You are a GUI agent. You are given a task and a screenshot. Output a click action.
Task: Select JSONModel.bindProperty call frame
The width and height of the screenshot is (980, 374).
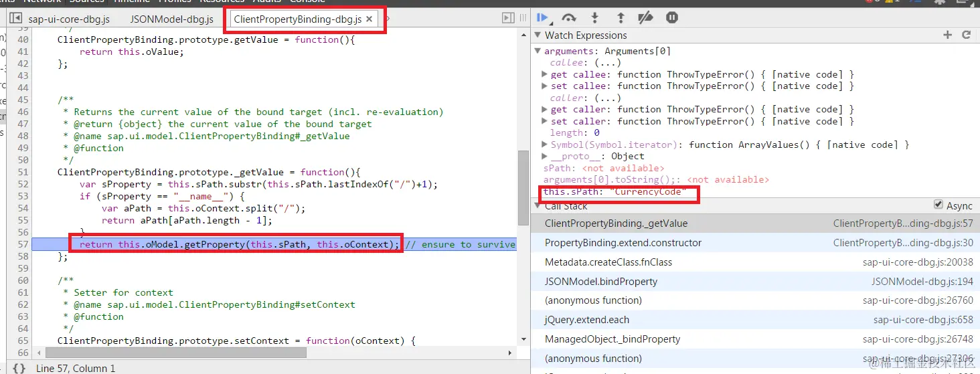tap(755, 282)
